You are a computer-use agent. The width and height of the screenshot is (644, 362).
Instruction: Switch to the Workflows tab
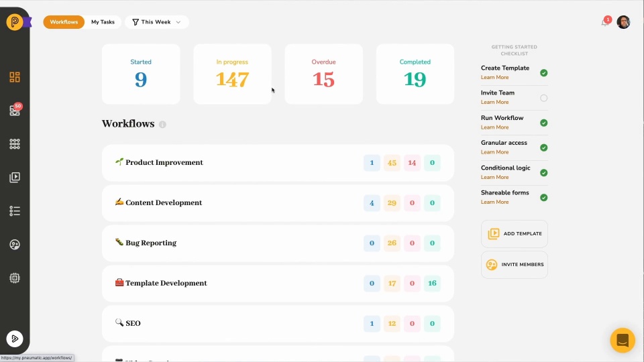[64, 22]
